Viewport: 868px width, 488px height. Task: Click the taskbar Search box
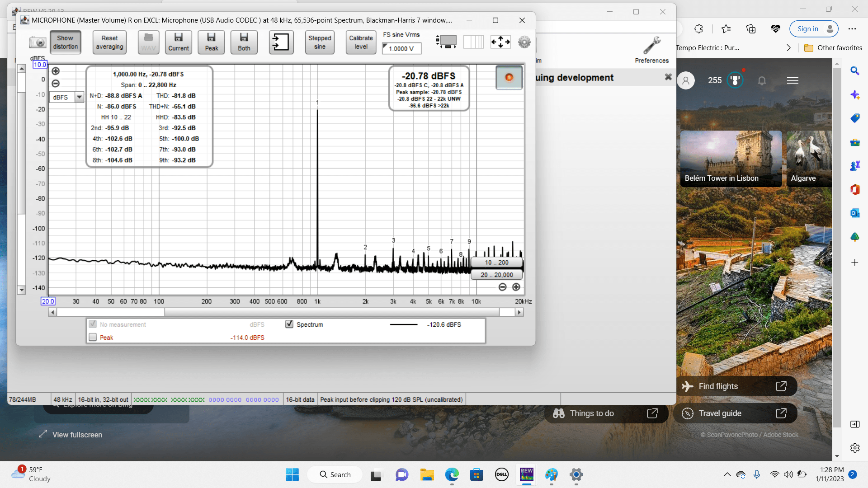coord(335,474)
